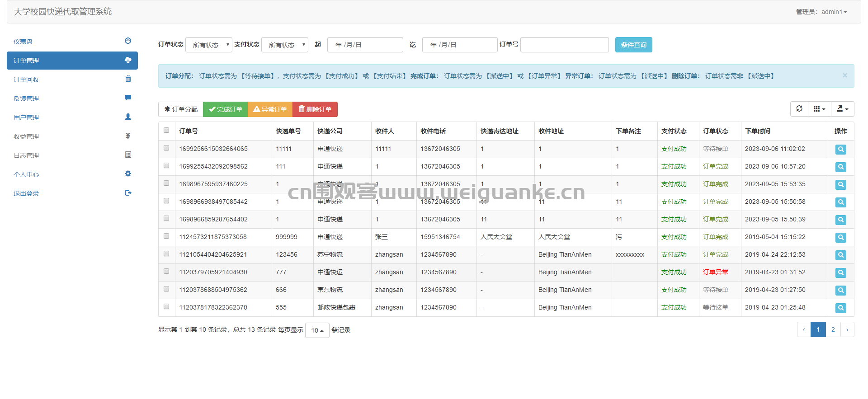Open the column visibility grid icon dropdown
This screenshot has height=399, width=868.
[x=819, y=109]
